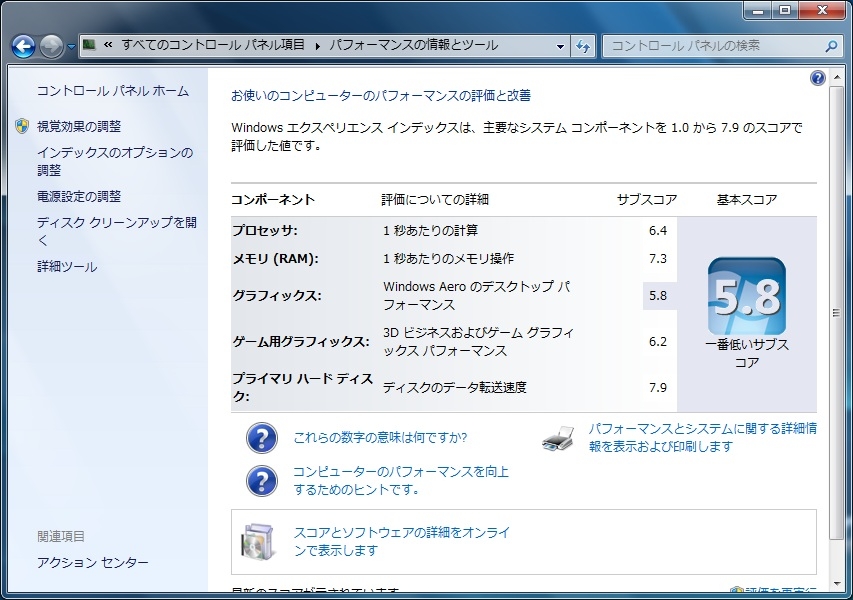This screenshot has height=600, width=853.
Task: Open 電源設定の調整 link
Action: coord(78,197)
